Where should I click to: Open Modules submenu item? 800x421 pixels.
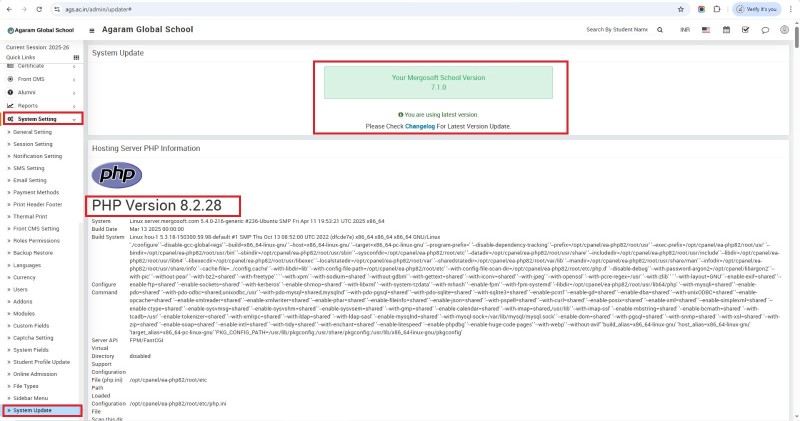click(24, 314)
